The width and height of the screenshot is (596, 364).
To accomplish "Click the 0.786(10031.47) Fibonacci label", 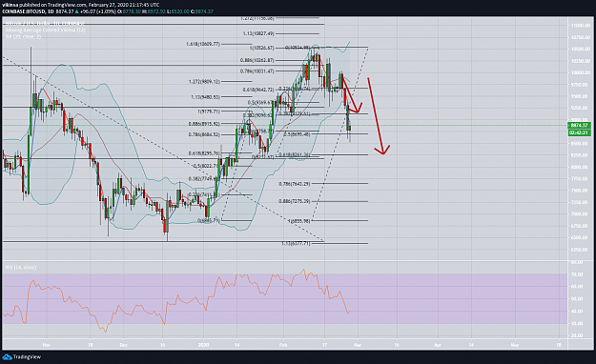I will coord(257,71).
